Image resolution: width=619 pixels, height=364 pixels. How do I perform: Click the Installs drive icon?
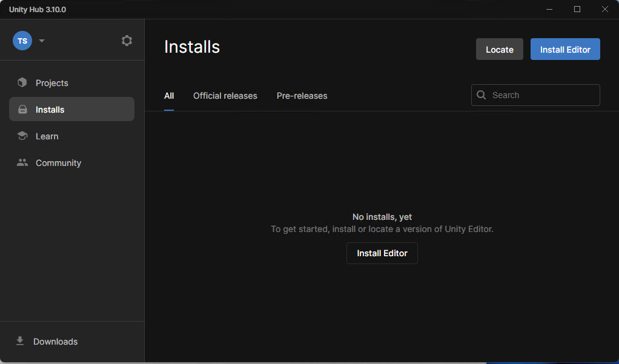(x=22, y=110)
